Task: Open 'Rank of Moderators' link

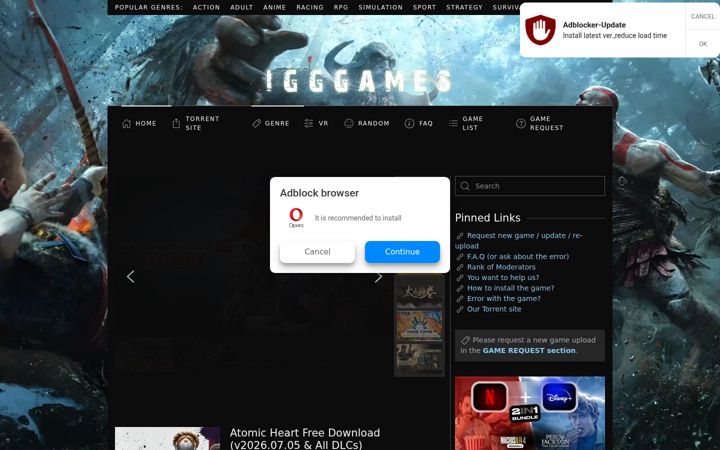Action: 501,267
